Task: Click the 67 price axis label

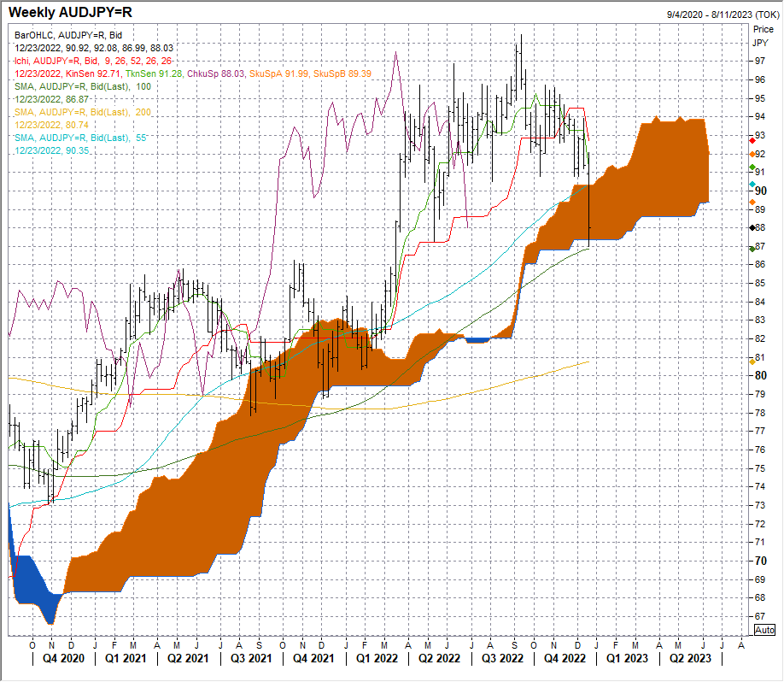Action: [x=760, y=616]
